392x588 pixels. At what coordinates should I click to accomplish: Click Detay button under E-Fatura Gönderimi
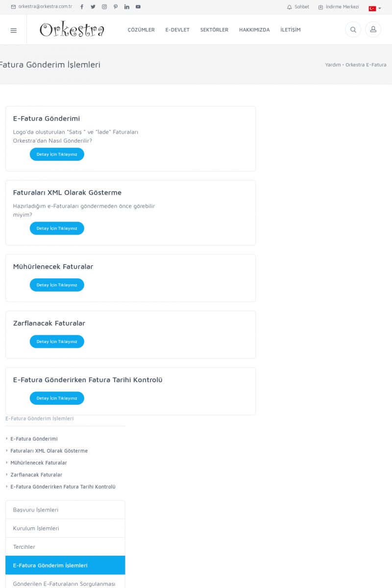(57, 154)
